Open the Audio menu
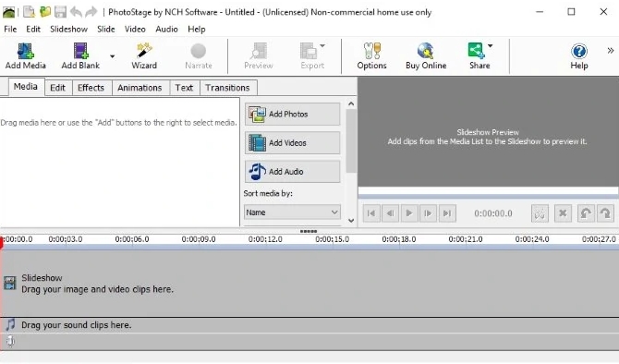This screenshot has width=619, height=364. tap(166, 30)
